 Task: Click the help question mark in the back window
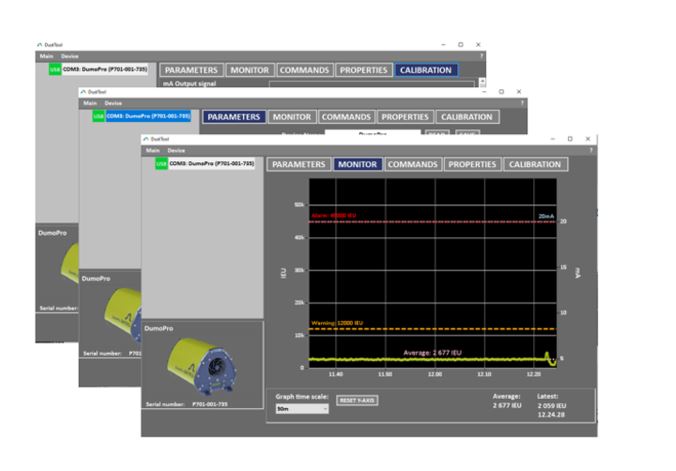click(x=482, y=56)
